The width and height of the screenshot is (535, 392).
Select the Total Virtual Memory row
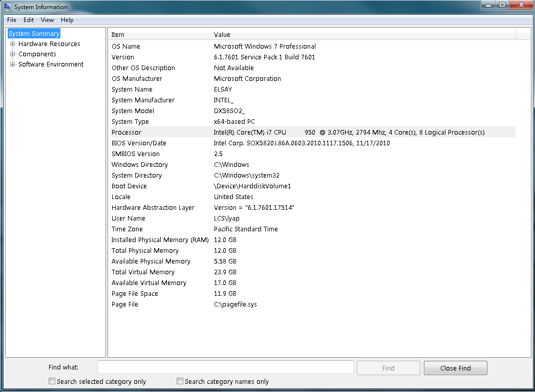pos(313,272)
